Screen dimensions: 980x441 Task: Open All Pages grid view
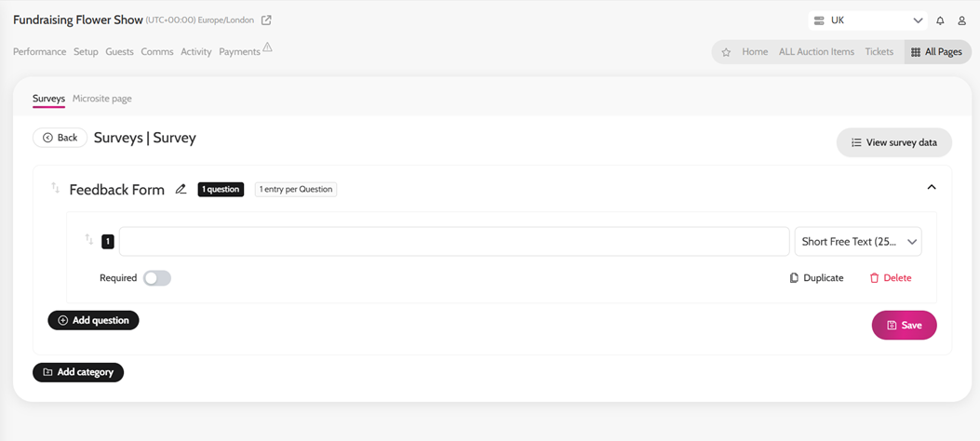click(x=937, y=52)
